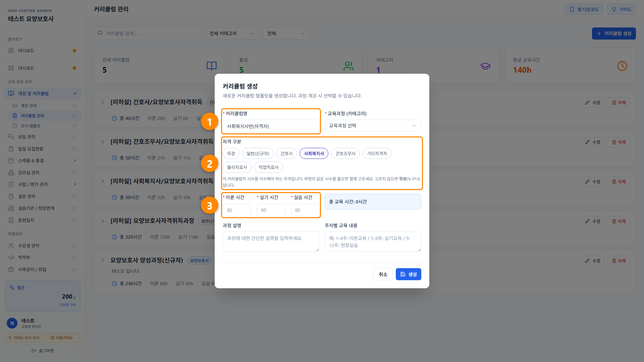This screenshot has width=644, height=362.
Task: Click the 교시 템플릿 clock icon in sidebar
Action: point(15,126)
